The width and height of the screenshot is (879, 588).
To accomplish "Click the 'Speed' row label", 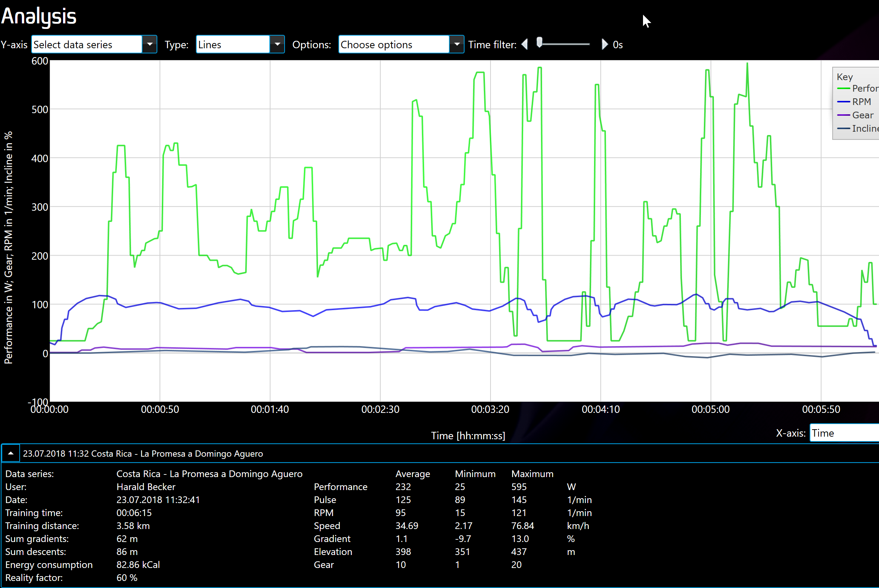I will click(x=327, y=526).
